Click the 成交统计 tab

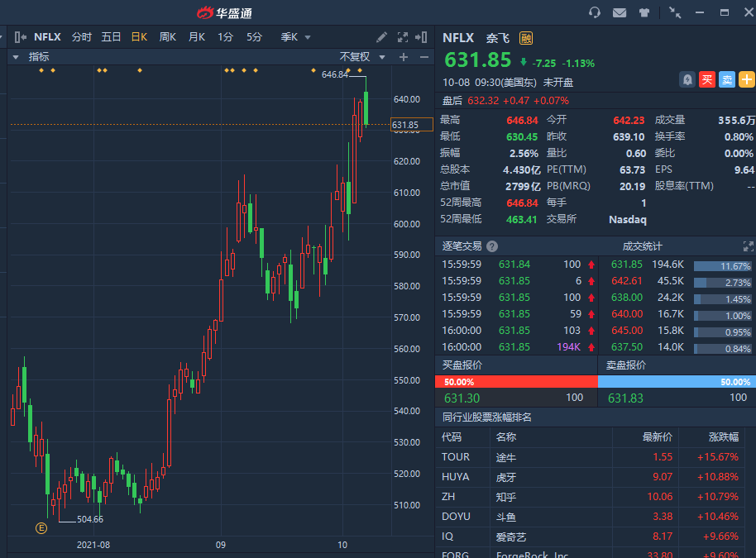coord(642,246)
